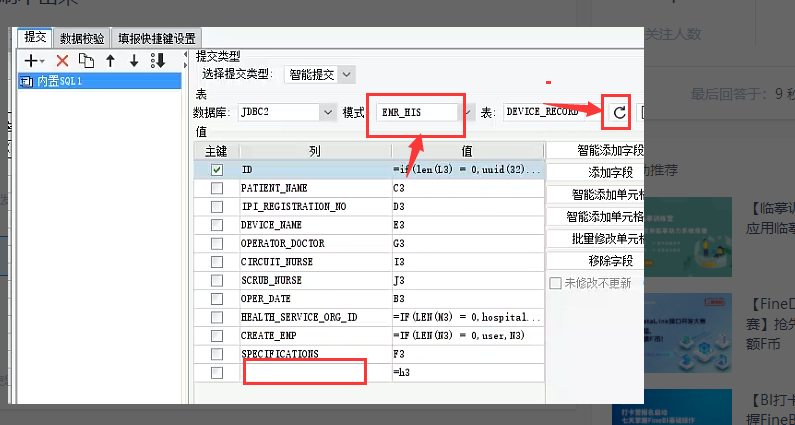Select the 内置SQL1 list item

click(99, 81)
